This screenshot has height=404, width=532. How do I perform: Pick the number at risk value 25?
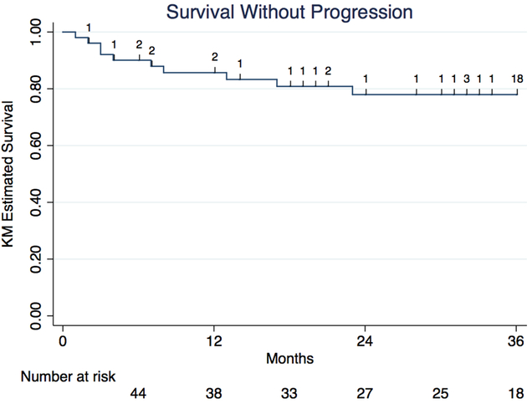click(x=440, y=392)
